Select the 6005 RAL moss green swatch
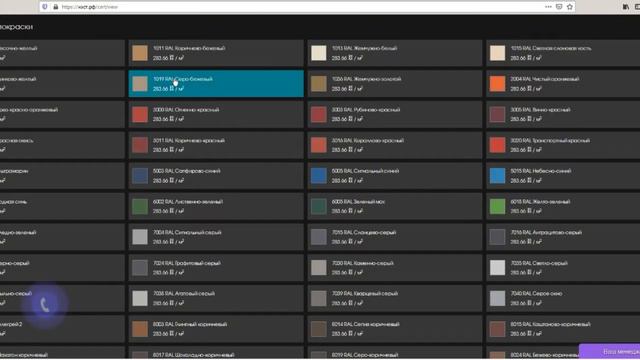 (319, 206)
